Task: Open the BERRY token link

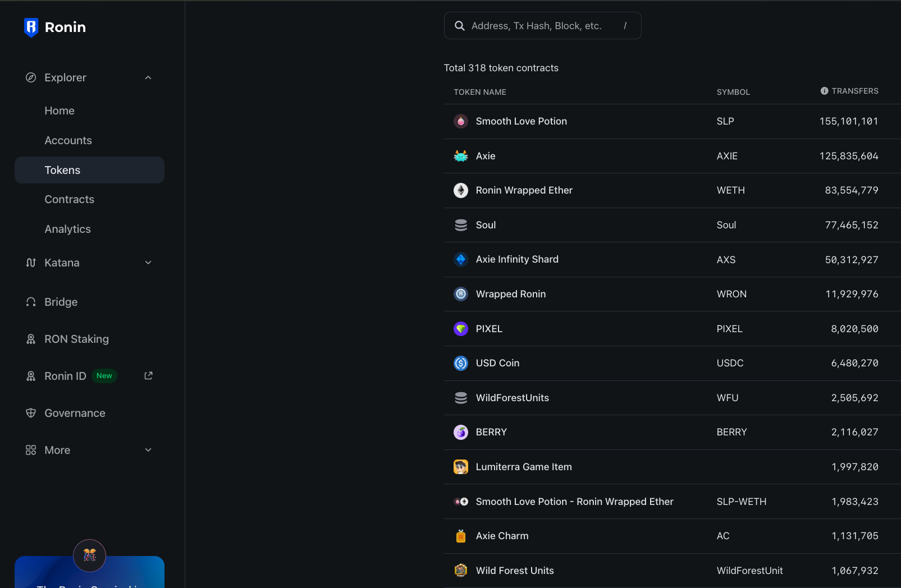Action: coord(491,432)
